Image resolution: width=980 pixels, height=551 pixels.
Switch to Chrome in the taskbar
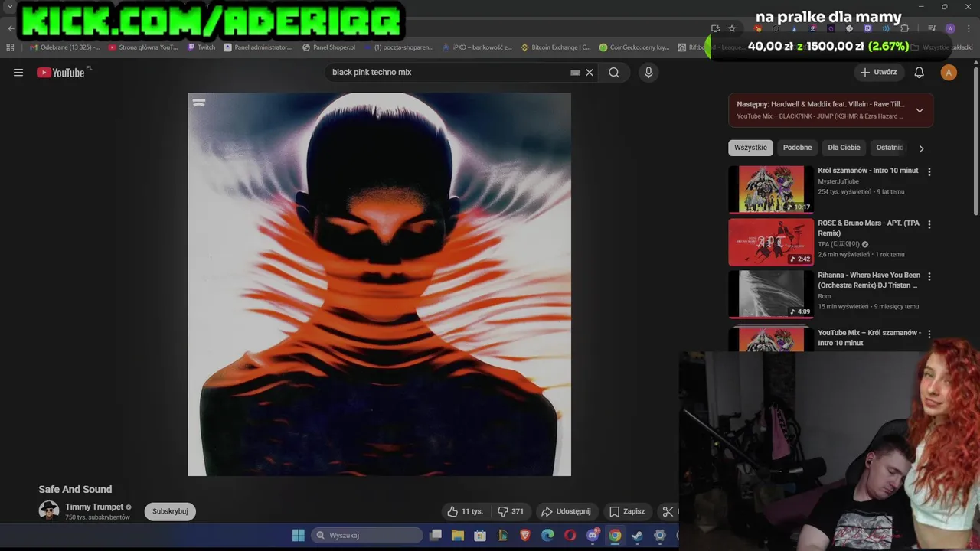pos(615,535)
